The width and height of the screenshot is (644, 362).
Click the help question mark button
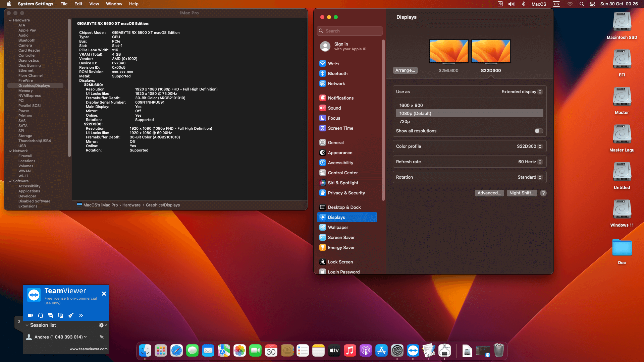pyautogui.click(x=543, y=193)
